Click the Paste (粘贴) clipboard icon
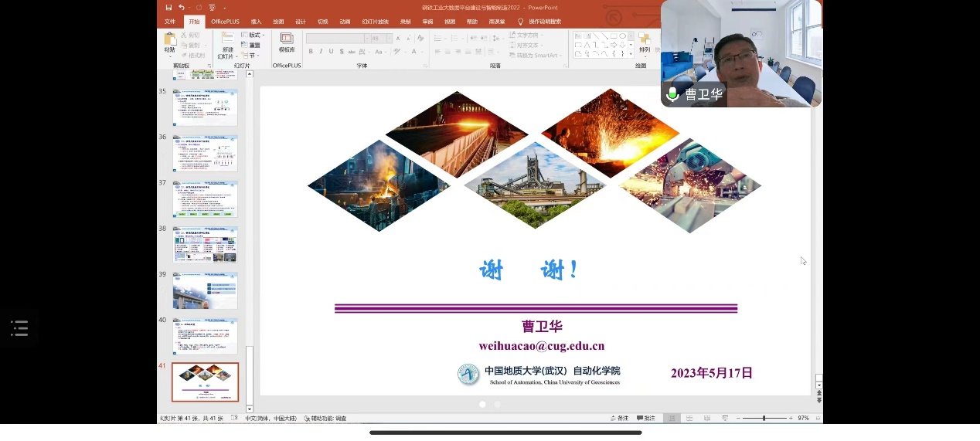The height and width of the screenshot is (441, 980). [x=169, y=41]
